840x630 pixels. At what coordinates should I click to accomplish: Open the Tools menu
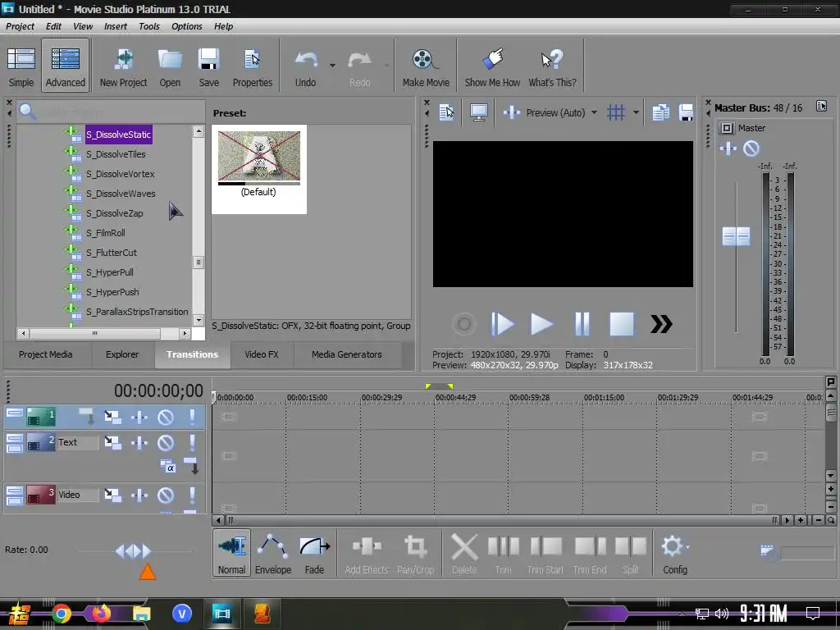(x=149, y=26)
